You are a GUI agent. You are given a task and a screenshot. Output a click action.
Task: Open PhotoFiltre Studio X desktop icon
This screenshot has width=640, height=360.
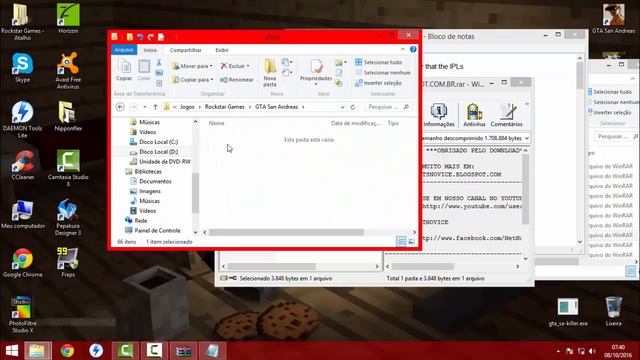point(22,315)
